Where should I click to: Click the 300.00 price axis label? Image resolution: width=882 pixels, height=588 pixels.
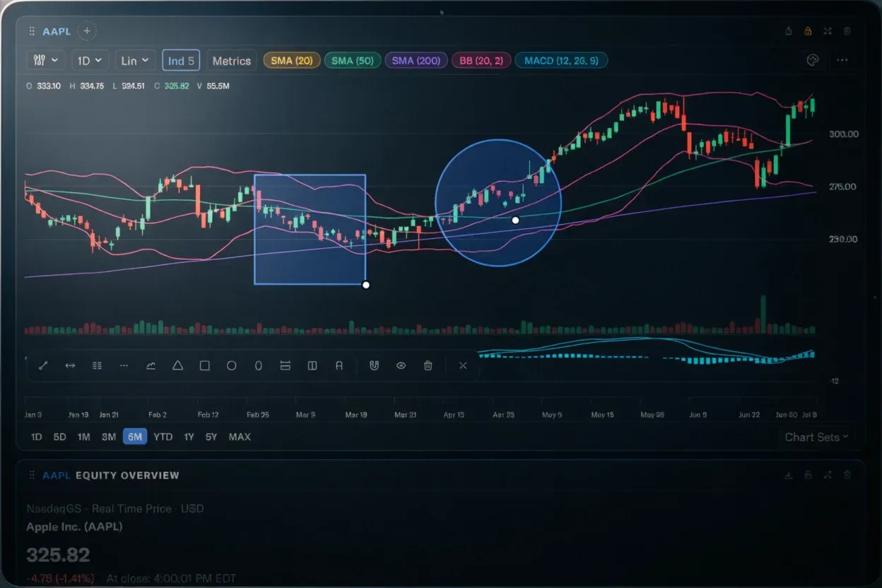point(843,134)
